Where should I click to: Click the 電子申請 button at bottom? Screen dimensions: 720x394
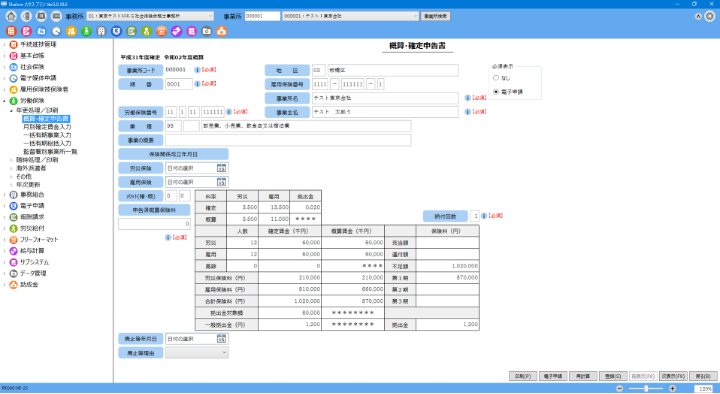coord(553,376)
